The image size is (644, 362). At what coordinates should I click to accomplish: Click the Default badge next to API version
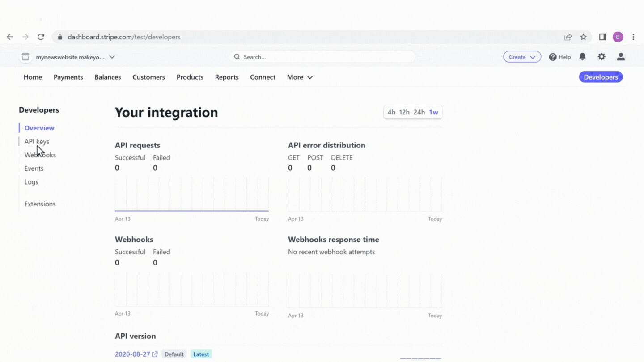(174, 354)
